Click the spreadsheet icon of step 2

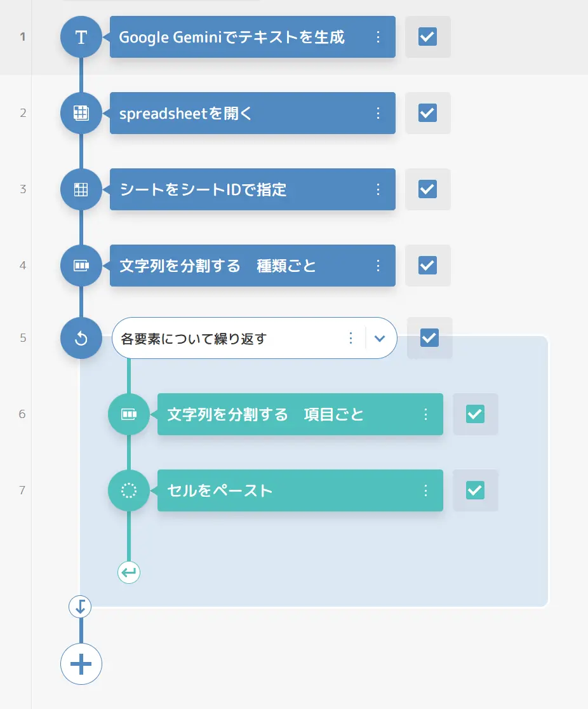(x=81, y=113)
